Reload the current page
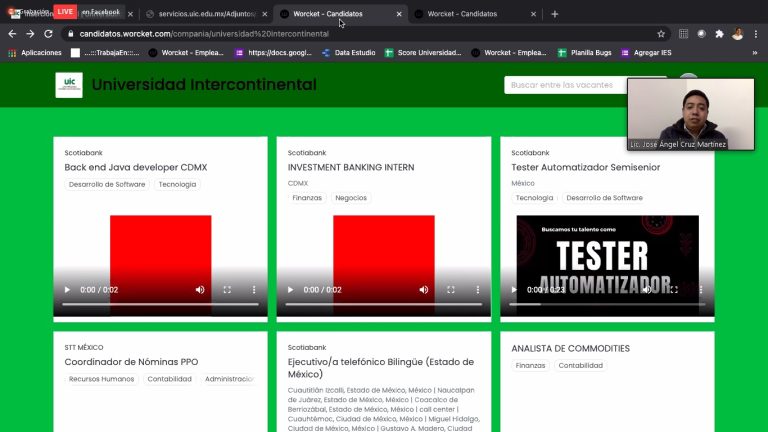 point(48,34)
